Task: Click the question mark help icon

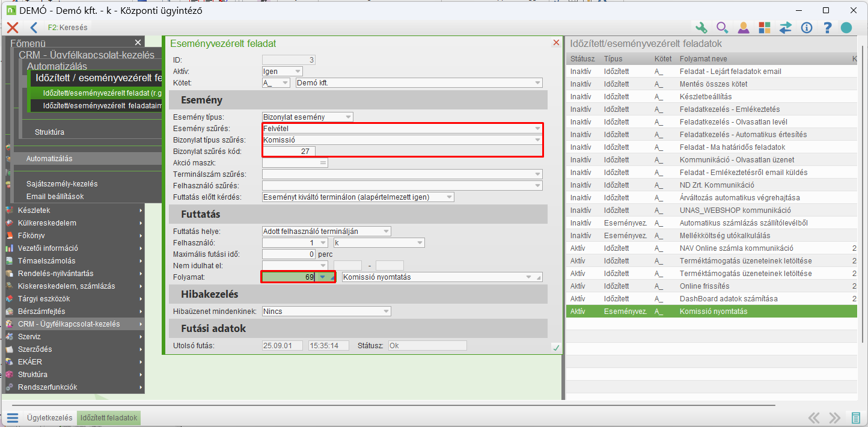Action: 827,28
